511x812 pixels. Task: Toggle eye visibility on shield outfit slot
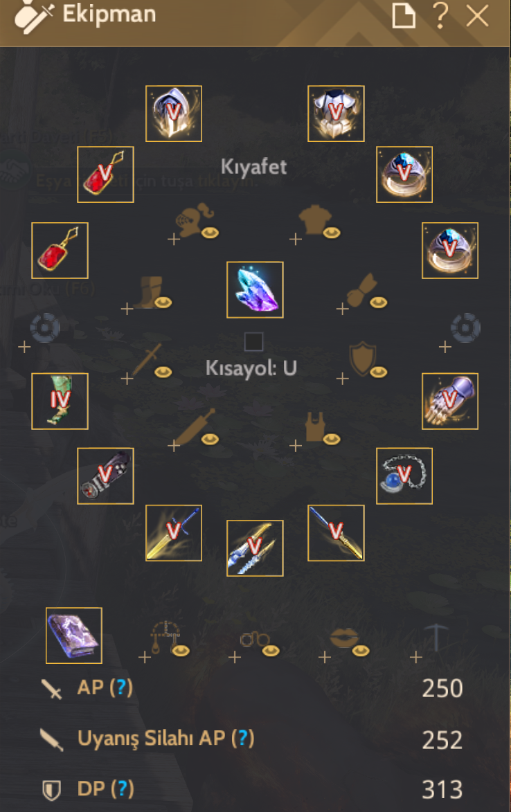coord(379,372)
